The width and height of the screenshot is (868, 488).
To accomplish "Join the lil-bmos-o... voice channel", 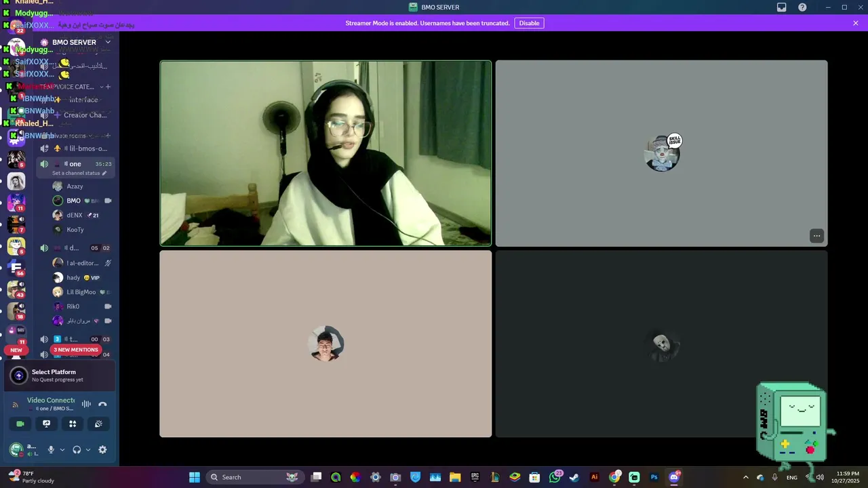I will [x=76, y=148].
